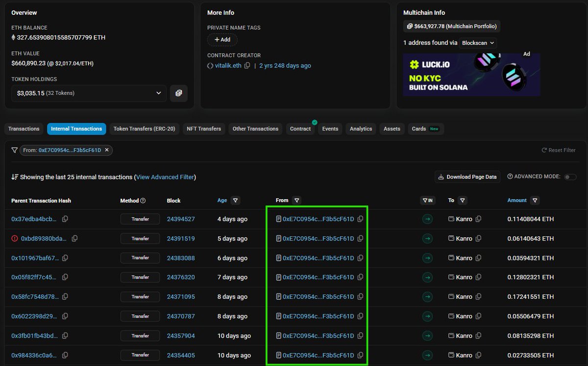Open View Advanced Filter link

tap(165, 177)
